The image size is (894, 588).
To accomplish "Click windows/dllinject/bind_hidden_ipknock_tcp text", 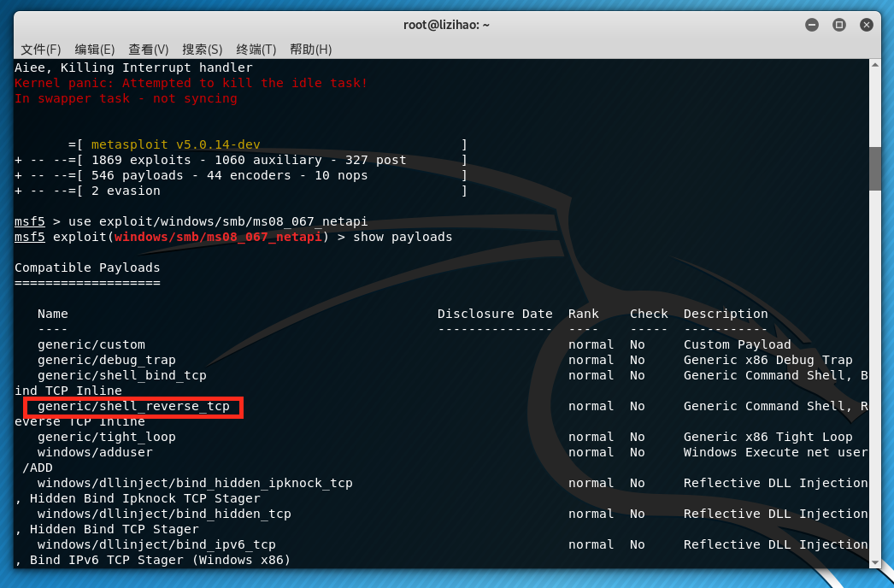I will [x=195, y=483].
